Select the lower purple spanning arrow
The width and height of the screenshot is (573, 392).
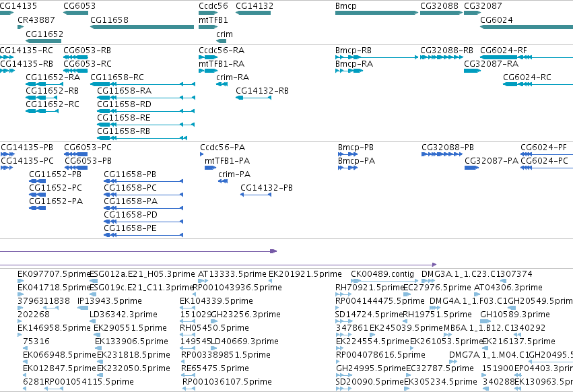pyautogui.click(x=218, y=265)
